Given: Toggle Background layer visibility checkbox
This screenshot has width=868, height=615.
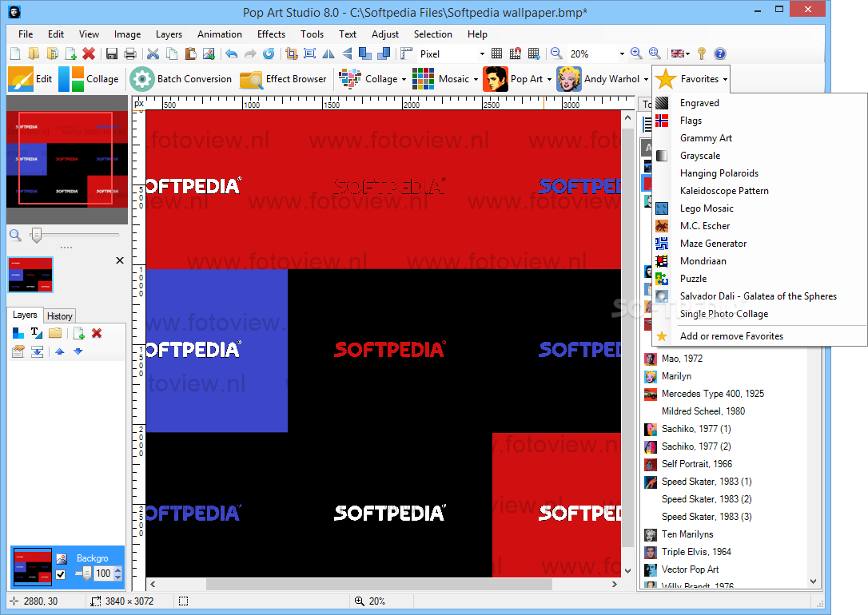Looking at the screenshot, I should 61,574.
